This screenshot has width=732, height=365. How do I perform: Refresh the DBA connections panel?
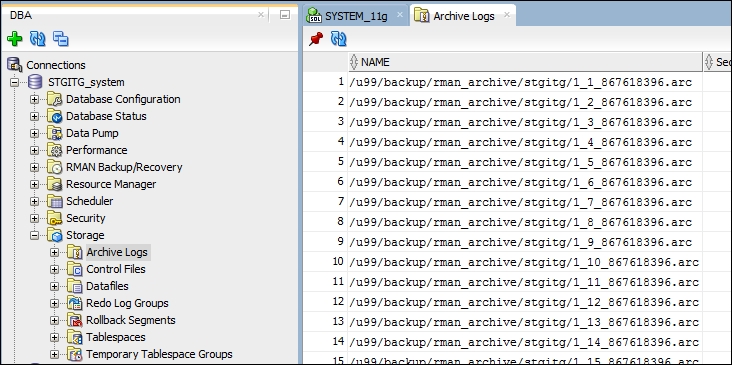click(38, 39)
